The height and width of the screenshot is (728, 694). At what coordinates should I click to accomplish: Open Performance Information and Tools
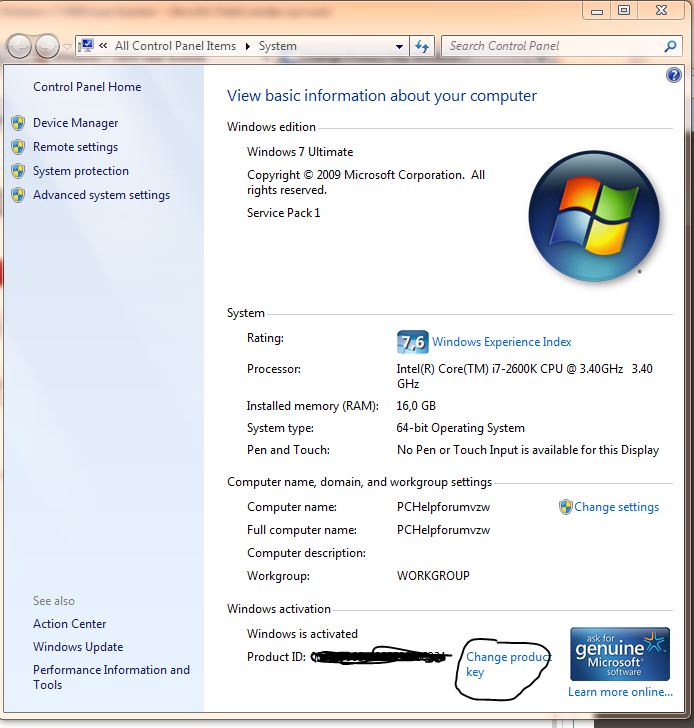pos(111,677)
